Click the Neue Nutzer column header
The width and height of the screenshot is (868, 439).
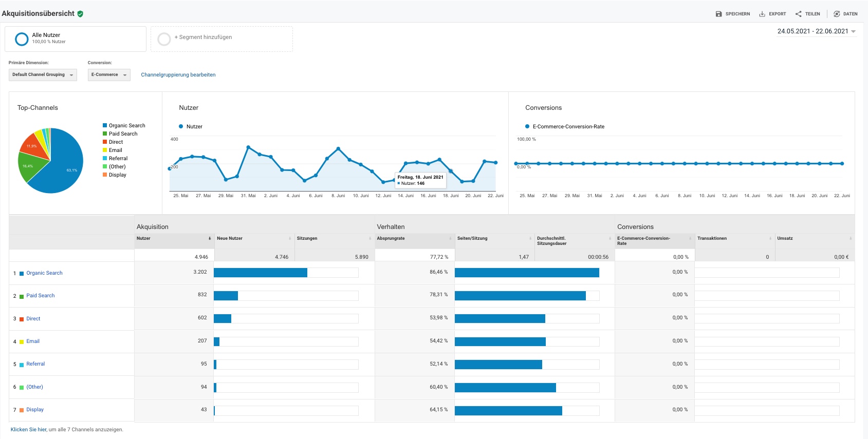coord(230,238)
